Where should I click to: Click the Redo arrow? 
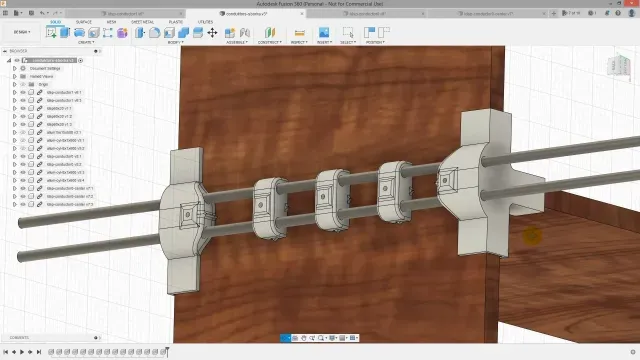point(55,13)
